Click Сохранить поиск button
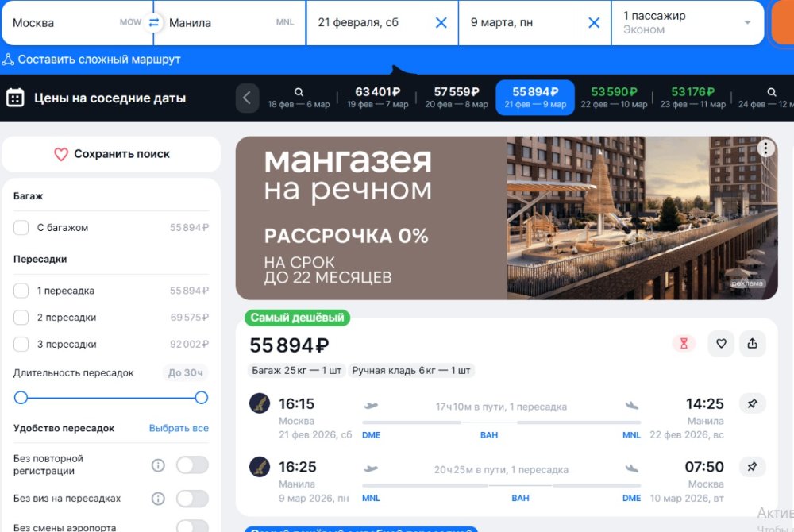794x532 pixels. pos(111,154)
